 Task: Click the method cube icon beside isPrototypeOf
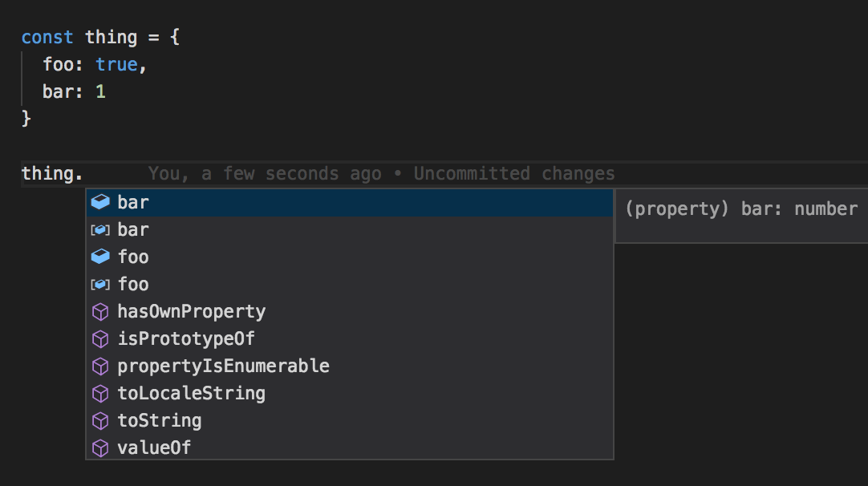click(100, 339)
